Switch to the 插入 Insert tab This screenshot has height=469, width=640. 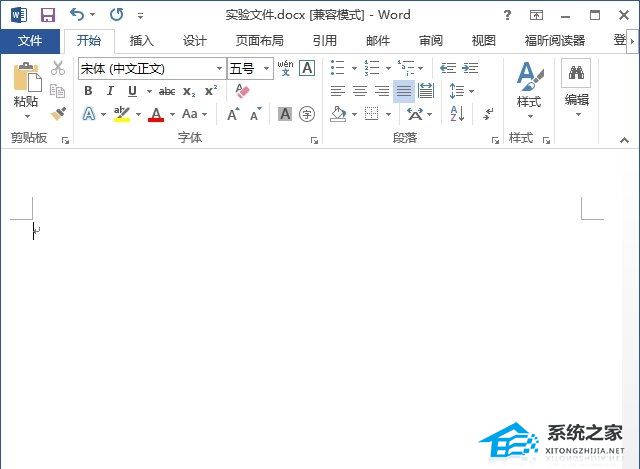141,40
